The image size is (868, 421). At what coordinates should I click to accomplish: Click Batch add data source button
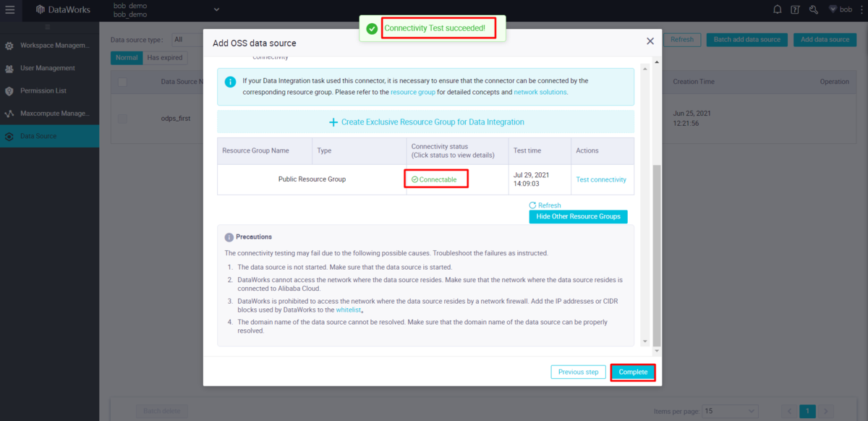747,40
